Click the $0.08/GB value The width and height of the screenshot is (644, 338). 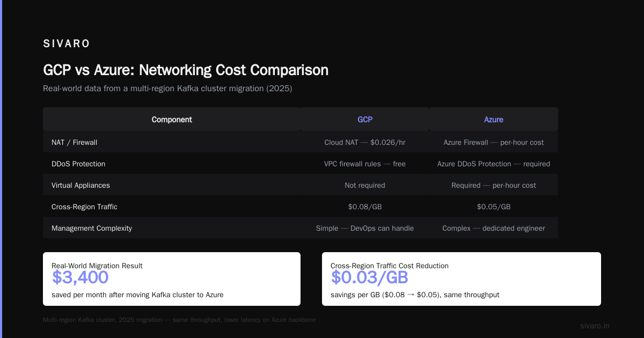365,207
